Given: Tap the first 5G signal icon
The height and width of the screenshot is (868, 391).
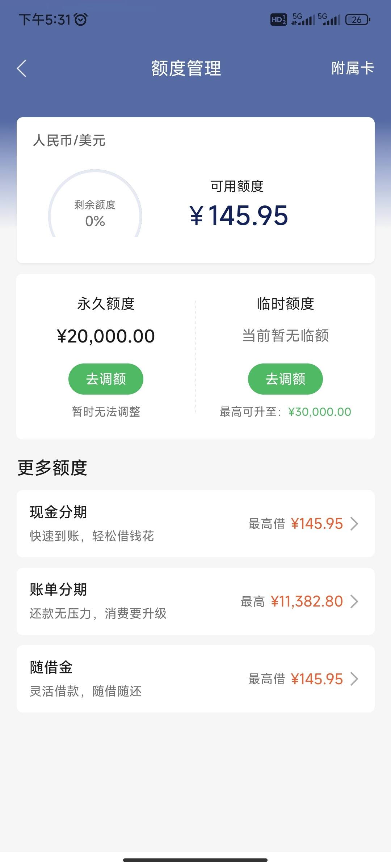Looking at the screenshot, I should [x=303, y=19].
